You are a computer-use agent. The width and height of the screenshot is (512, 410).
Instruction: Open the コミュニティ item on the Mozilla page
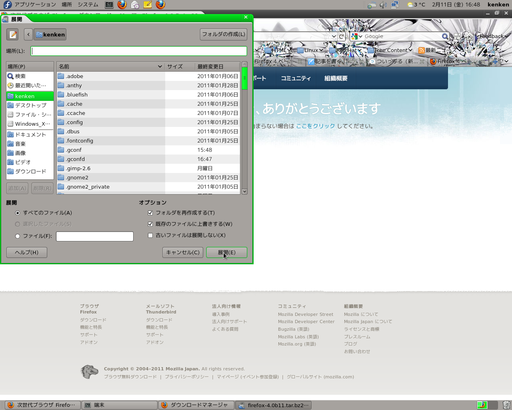296,78
